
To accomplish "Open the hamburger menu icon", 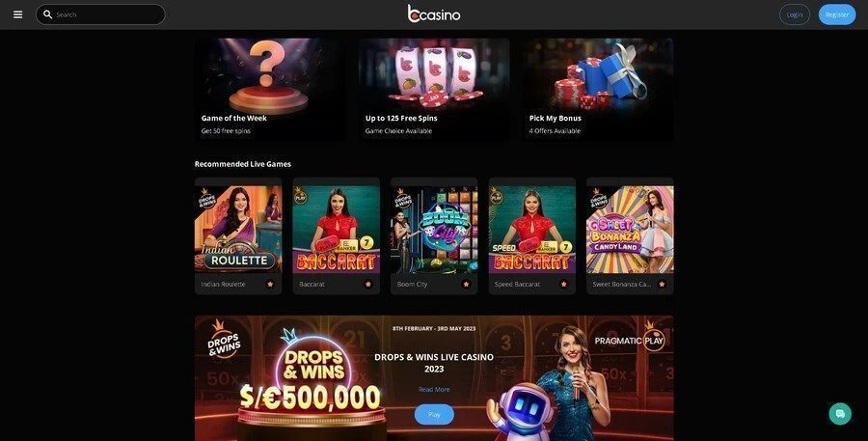I will coord(17,14).
